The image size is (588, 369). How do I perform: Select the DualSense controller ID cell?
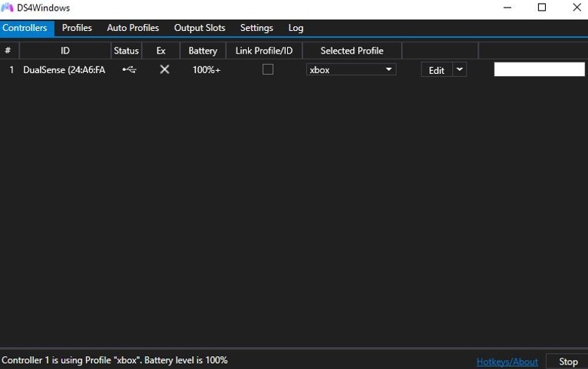[64, 70]
